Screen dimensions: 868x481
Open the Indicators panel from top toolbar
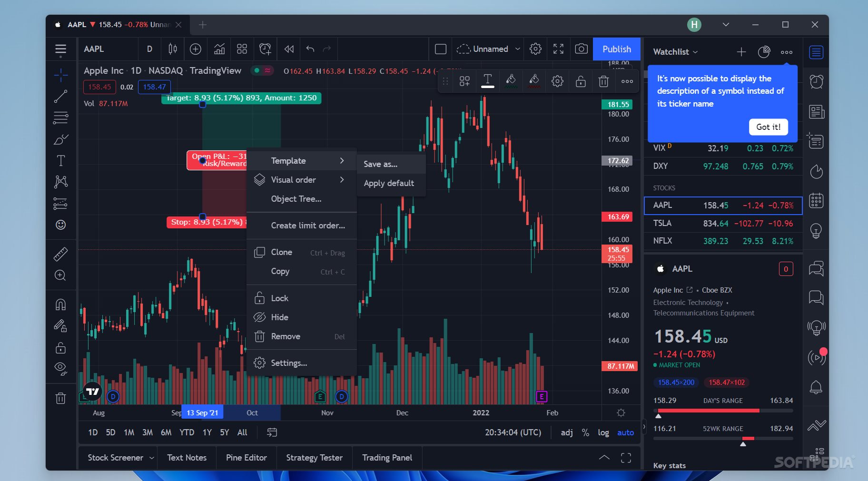click(x=219, y=49)
